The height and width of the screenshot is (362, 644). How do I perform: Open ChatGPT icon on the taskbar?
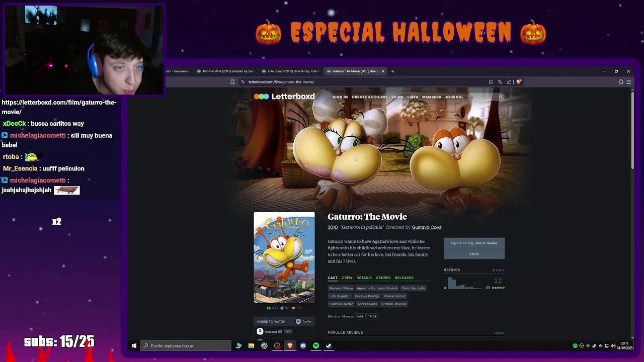tap(264, 346)
